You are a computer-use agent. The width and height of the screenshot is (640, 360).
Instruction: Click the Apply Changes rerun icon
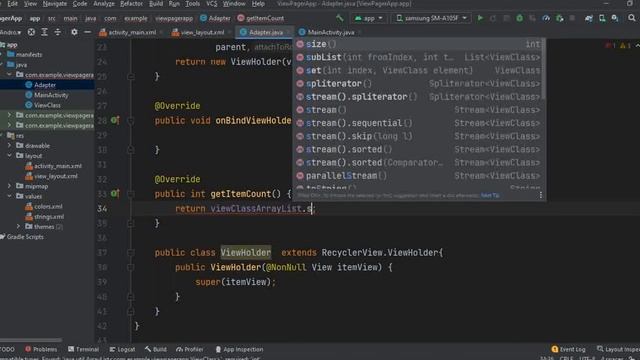(x=493, y=18)
